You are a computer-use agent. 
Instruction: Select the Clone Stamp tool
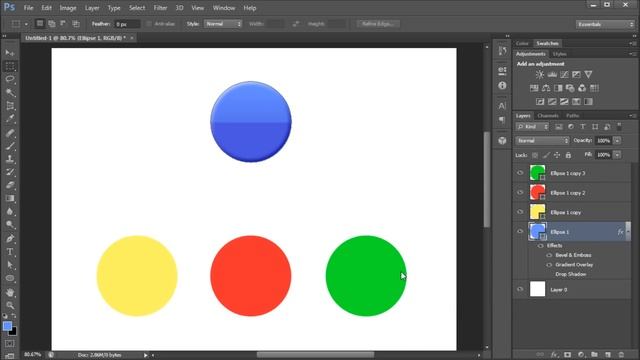click(x=10, y=159)
